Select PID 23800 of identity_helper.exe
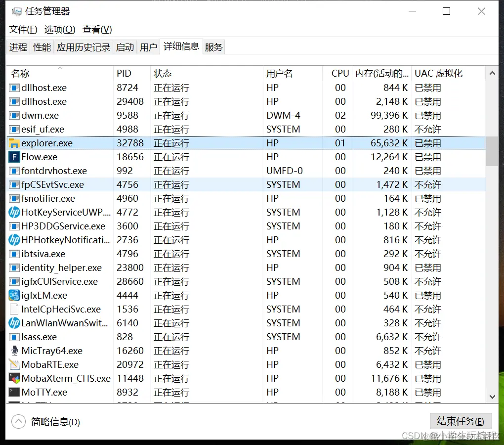Viewport: 504px width, 445px height. 130,267
